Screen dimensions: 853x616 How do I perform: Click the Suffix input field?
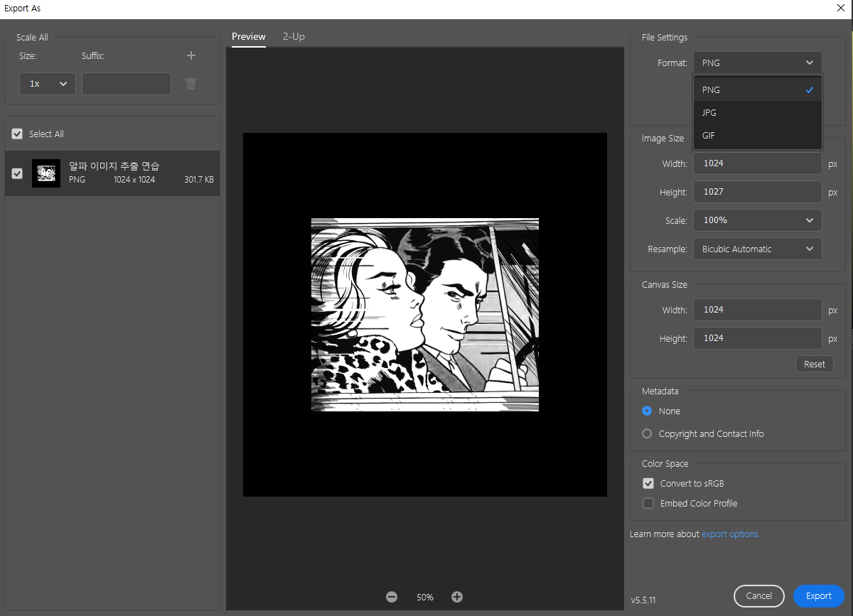point(127,84)
